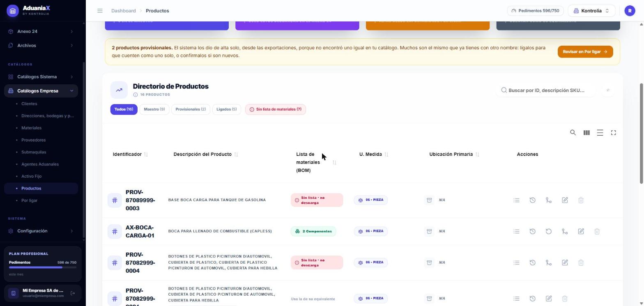Go to Dashboard breadcrumb link
The width and height of the screenshot is (644, 306).
(123, 11)
